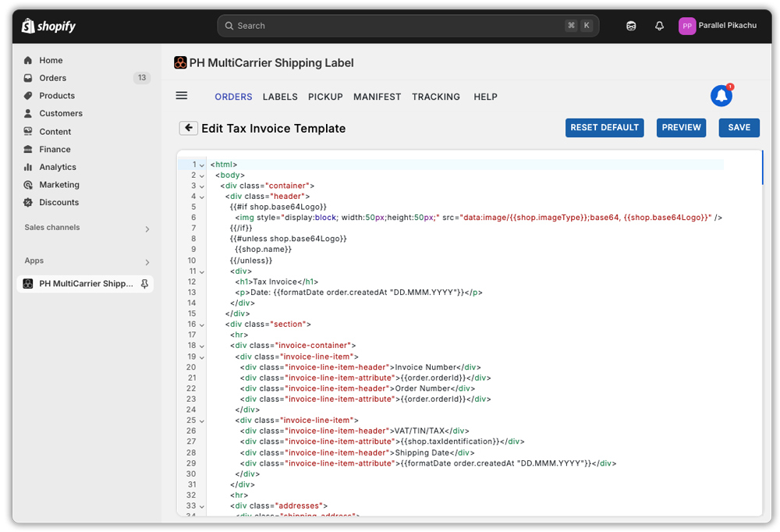Click the Orders icon in sidebar

[28, 78]
